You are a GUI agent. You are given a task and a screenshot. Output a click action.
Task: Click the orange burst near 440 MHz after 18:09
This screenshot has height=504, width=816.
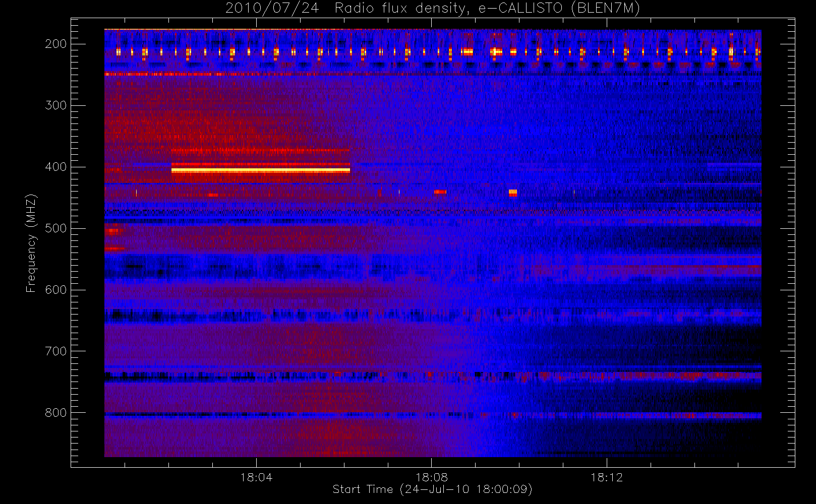tap(513, 193)
